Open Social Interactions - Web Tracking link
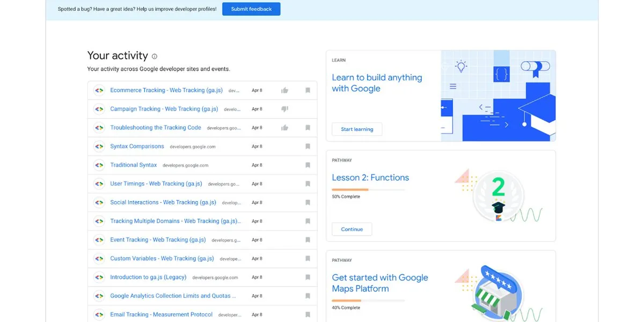The height and width of the screenshot is (322, 644). click(163, 203)
